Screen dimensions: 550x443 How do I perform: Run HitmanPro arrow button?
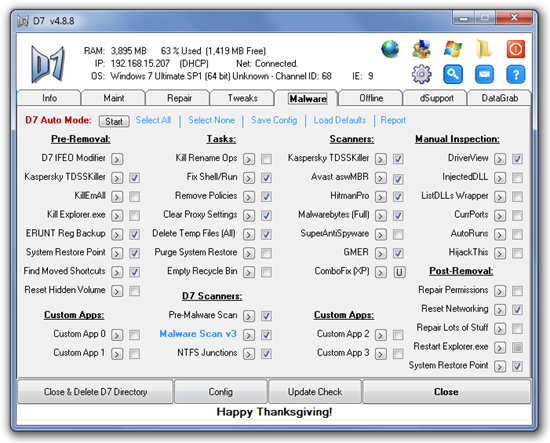click(381, 196)
